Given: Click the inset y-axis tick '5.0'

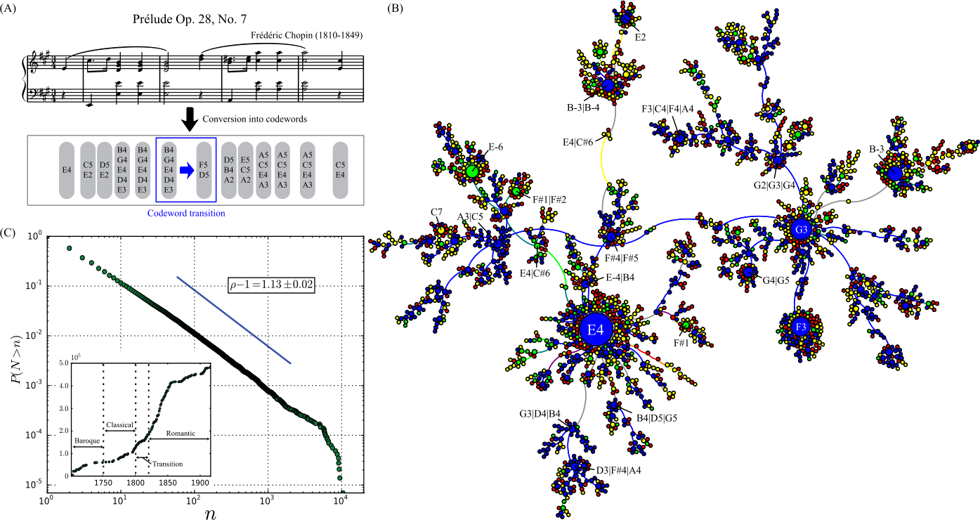Looking at the screenshot, I should [63, 363].
